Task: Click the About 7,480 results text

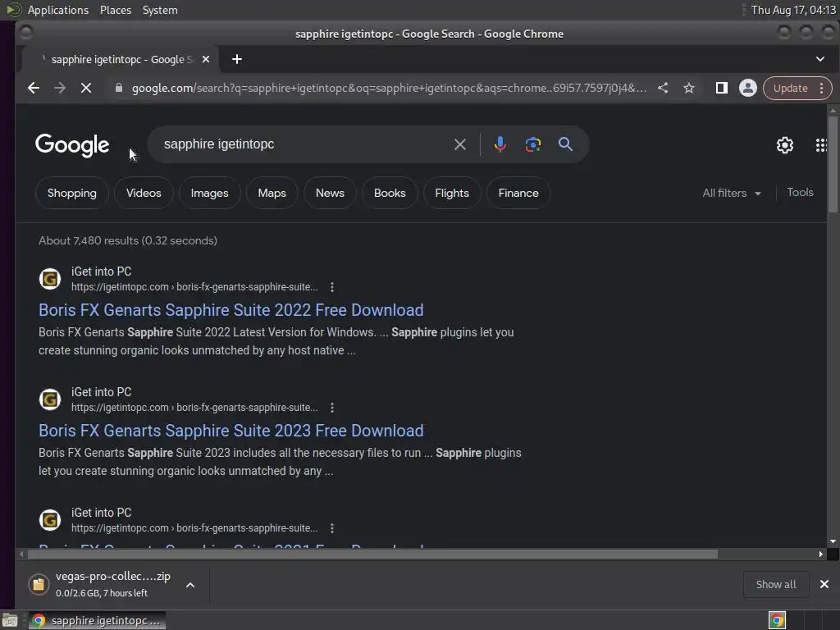Action: (x=127, y=240)
